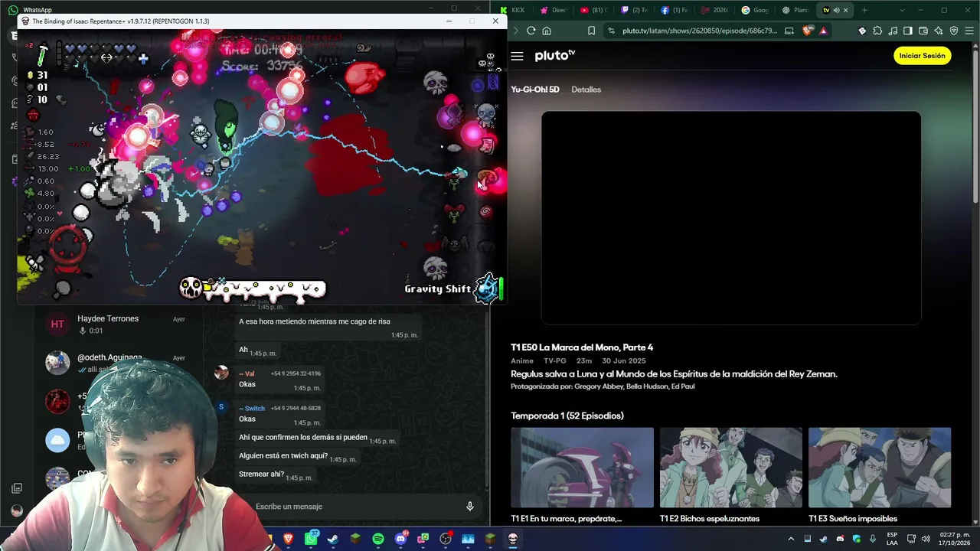Open the browser main menu
This screenshot has width=980, height=551.
click(969, 31)
